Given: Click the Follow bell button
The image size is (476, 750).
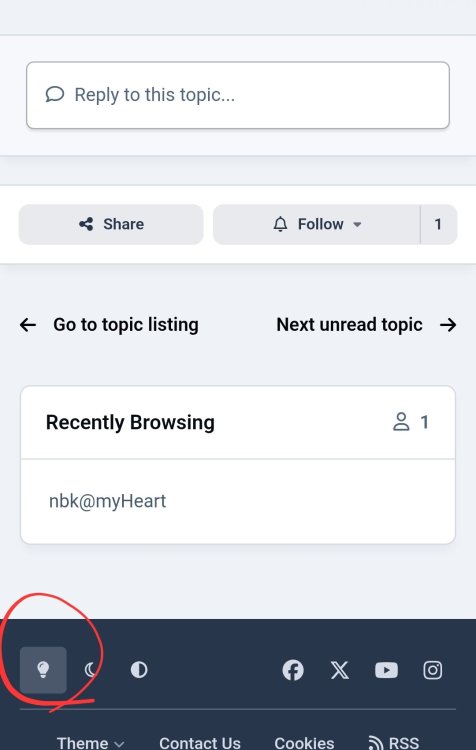Looking at the screenshot, I should 316,224.
